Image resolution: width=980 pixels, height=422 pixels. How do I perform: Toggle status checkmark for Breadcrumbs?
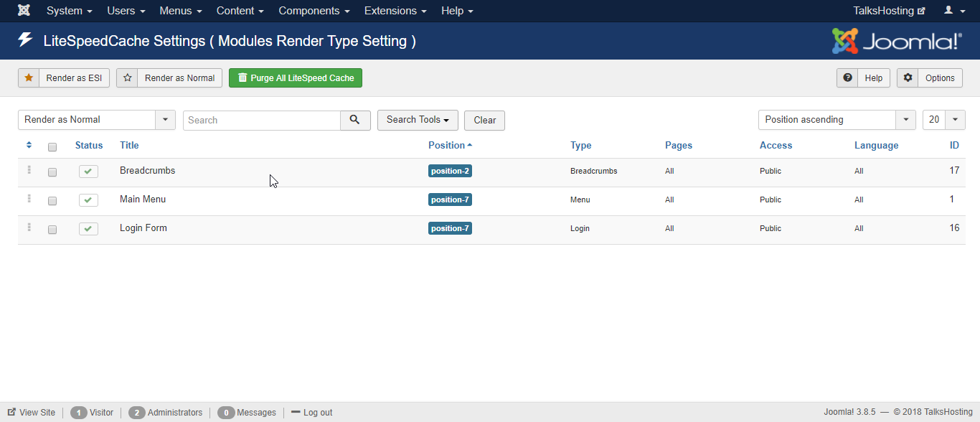(x=88, y=172)
